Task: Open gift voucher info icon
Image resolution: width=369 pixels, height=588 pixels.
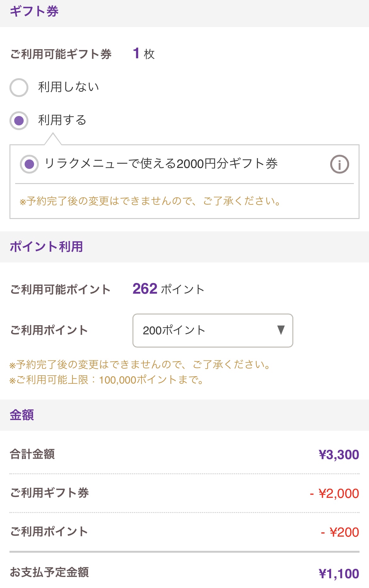Action: tap(339, 164)
